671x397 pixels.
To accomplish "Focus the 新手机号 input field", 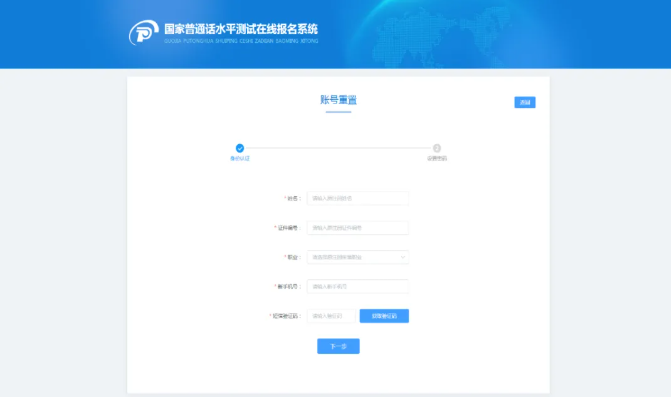I will [358, 286].
